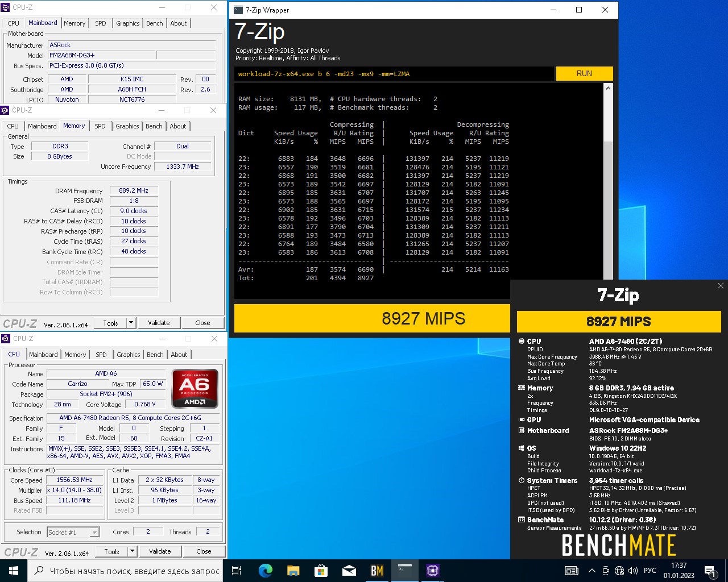Click Close in the CPU tab CPU-Z window
This screenshot has width=728, height=582.
coord(204,551)
